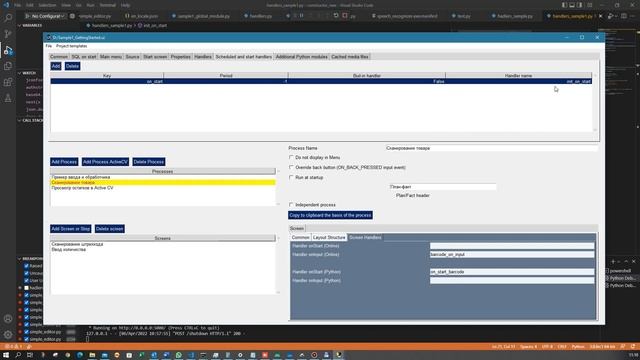The width and height of the screenshot is (640, 360).
Task: Click Add Process button
Action: click(64, 162)
